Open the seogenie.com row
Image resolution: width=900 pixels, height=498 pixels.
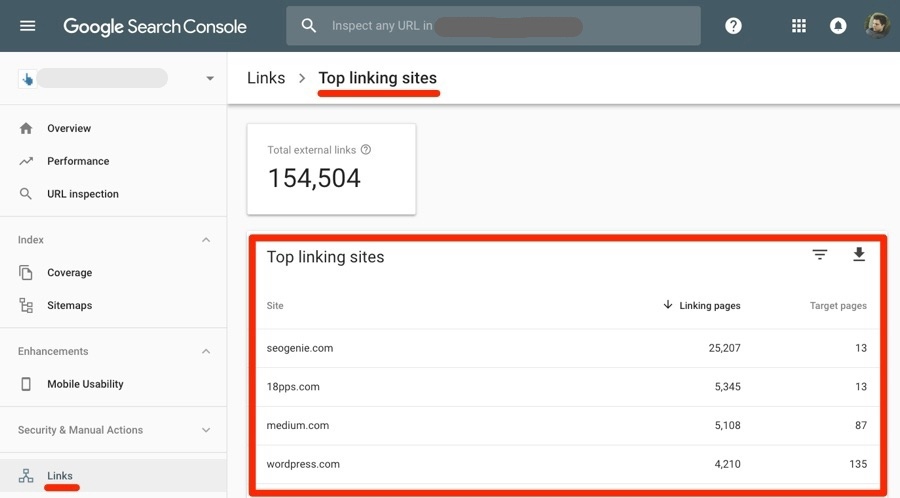click(x=300, y=348)
